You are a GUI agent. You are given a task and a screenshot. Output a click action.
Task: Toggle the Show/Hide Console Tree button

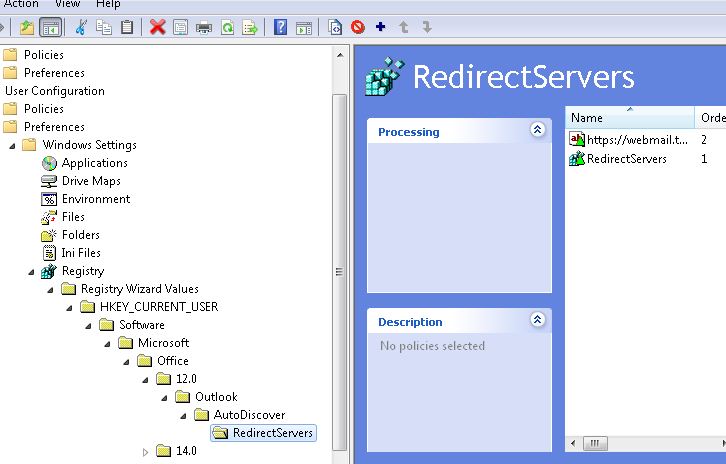pos(50,27)
